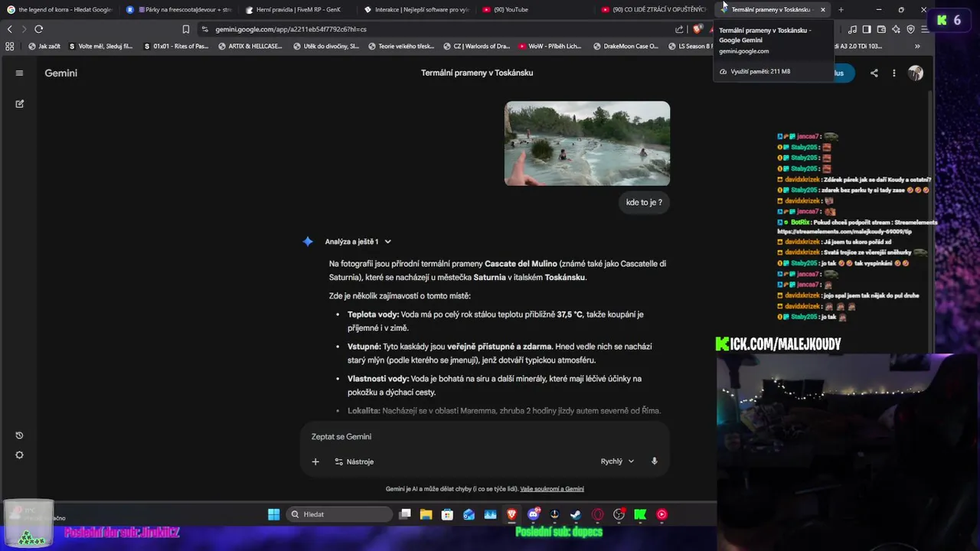Open the uploaded hot springs photo
The width and height of the screenshot is (980, 551).
tap(587, 143)
